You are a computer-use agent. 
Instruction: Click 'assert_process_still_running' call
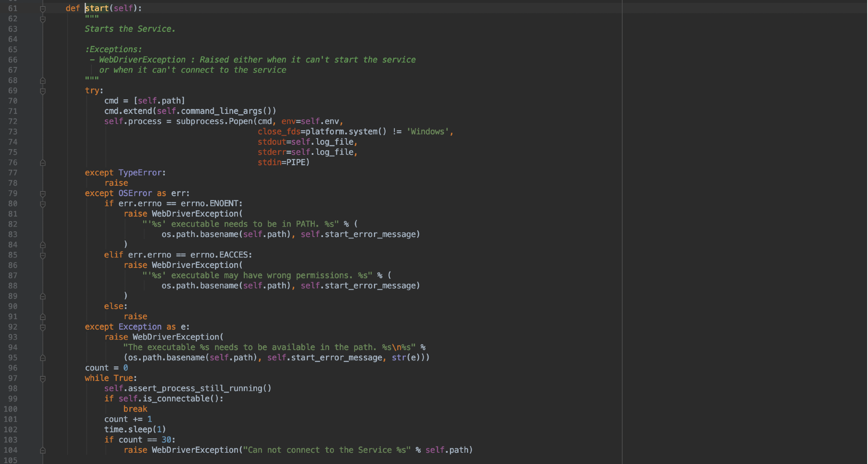click(195, 388)
